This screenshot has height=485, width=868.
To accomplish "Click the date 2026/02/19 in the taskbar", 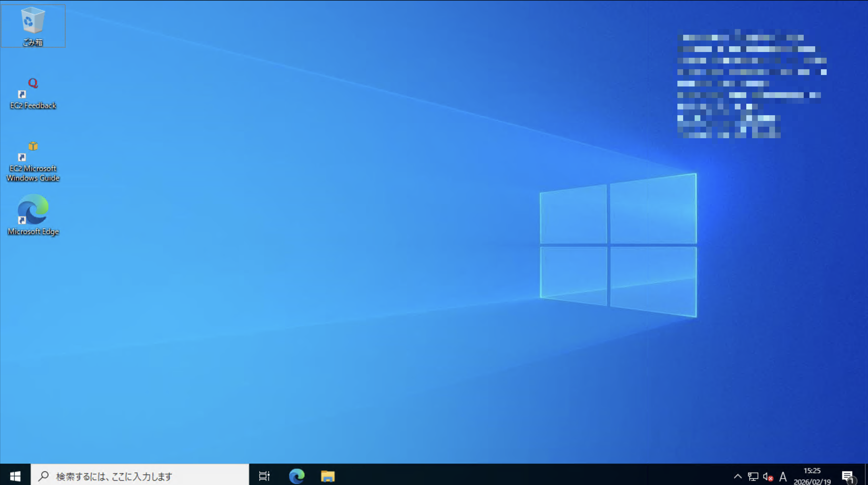I will tap(812, 481).
